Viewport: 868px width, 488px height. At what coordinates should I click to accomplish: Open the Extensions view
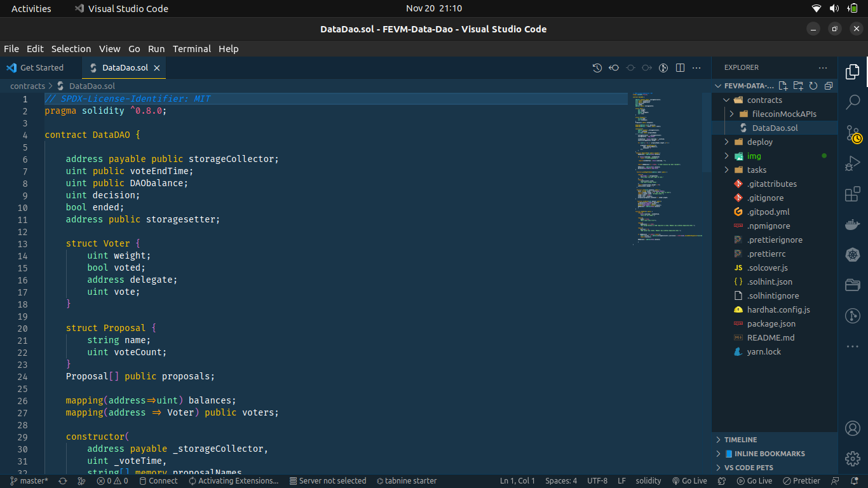[x=853, y=194]
